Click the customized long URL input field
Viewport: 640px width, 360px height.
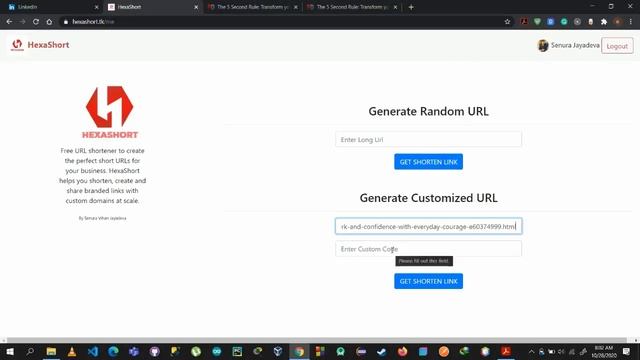coord(428,226)
